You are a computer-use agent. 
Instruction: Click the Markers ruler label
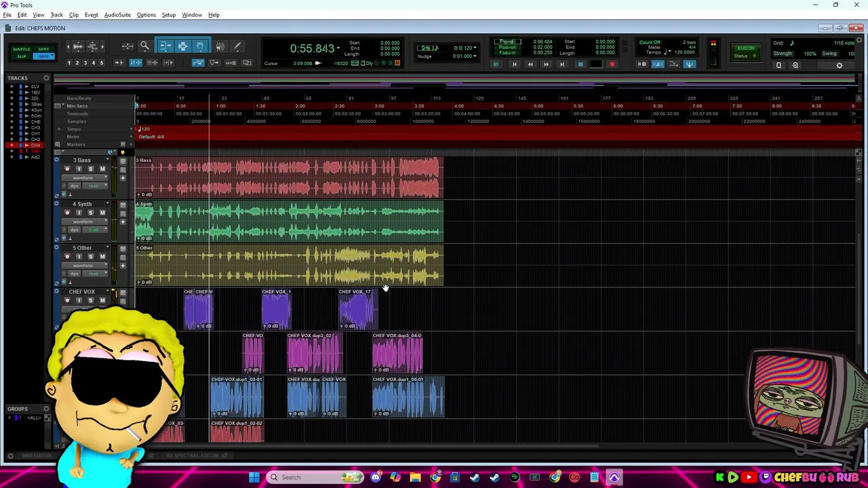tap(76, 144)
